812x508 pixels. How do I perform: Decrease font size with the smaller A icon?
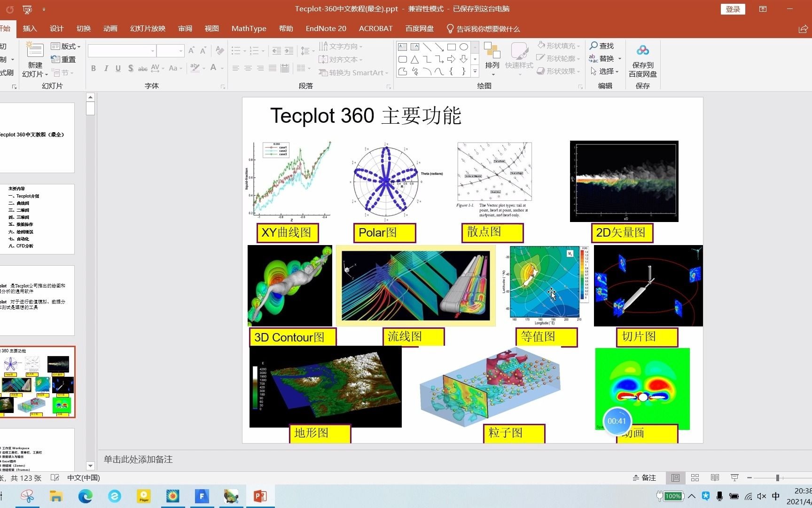tap(203, 50)
